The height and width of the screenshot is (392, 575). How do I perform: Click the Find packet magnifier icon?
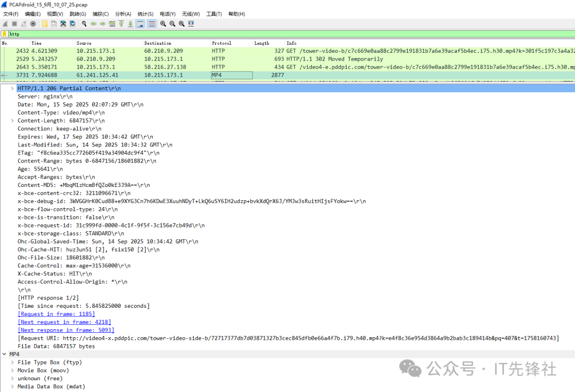(x=84, y=24)
